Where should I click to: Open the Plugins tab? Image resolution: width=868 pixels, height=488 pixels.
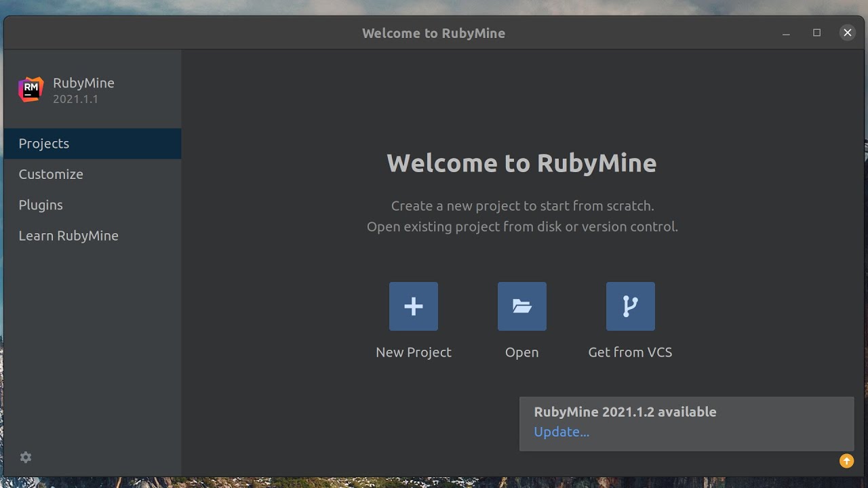(x=92, y=205)
